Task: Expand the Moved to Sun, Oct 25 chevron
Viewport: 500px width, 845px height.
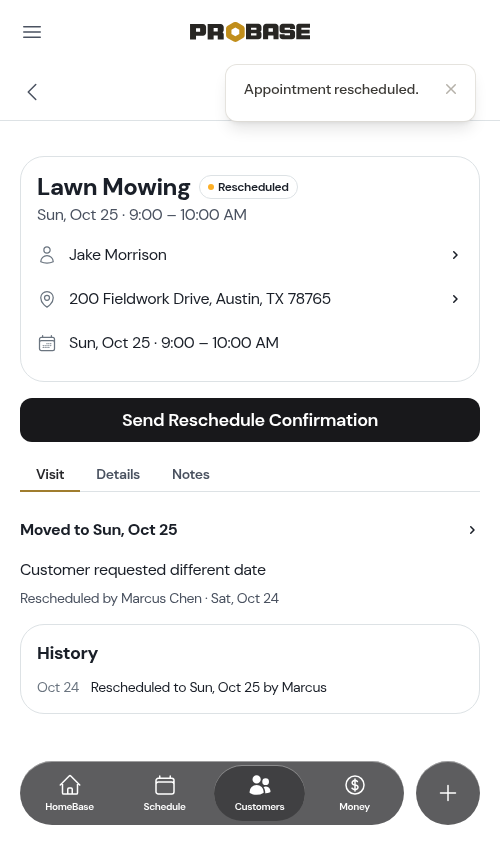Action: pyautogui.click(x=472, y=530)
